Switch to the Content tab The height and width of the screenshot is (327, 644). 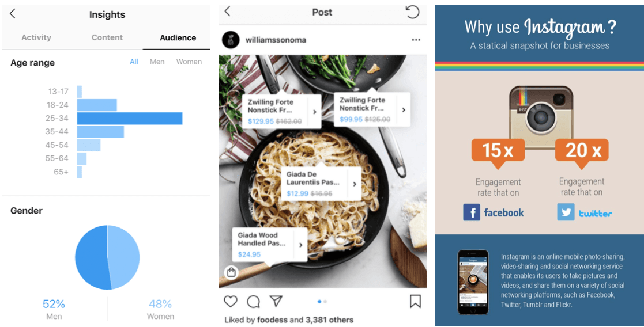pos(107,37)
